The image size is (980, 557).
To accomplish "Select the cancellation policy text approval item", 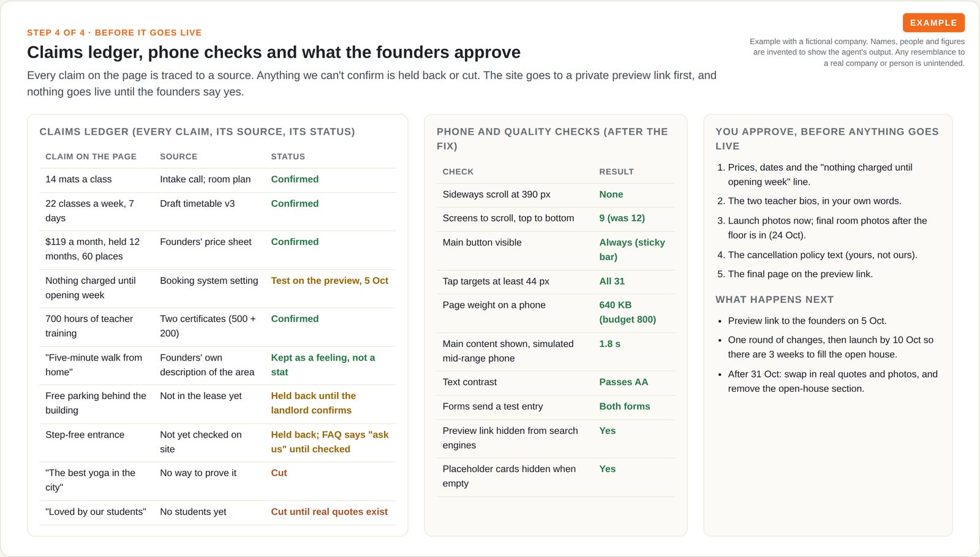I will click(x=823, y=255).
